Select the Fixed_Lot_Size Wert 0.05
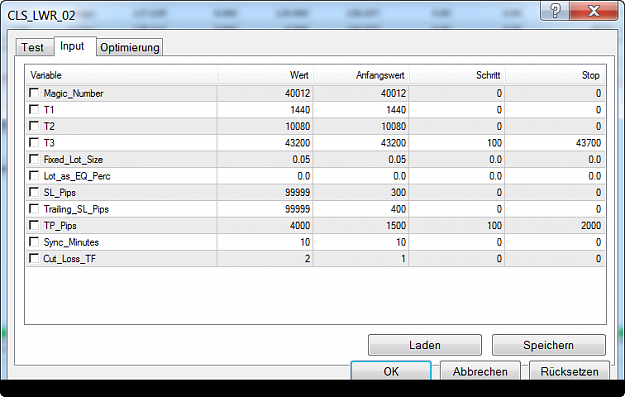The image size is (625, 397). click(301, 159)
